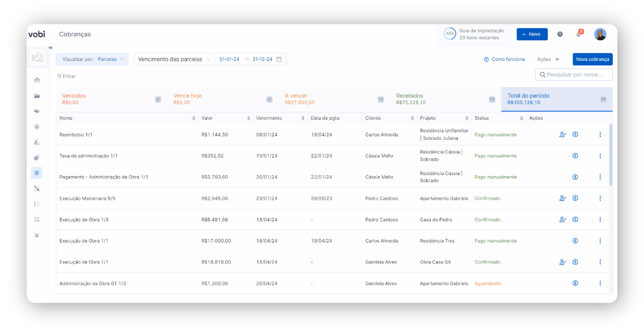Open the calendar icon in date range
644x327 pixels.
point(279,59)
